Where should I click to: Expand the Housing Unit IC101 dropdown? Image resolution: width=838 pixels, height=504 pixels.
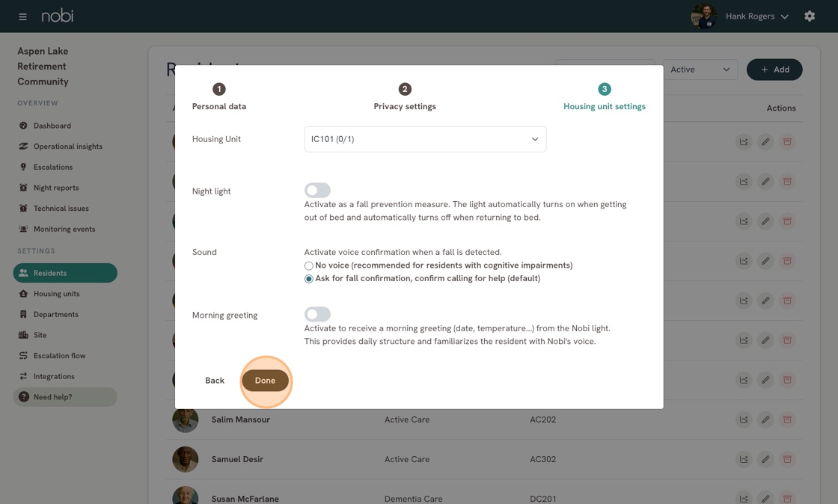(x=426, y=139)
